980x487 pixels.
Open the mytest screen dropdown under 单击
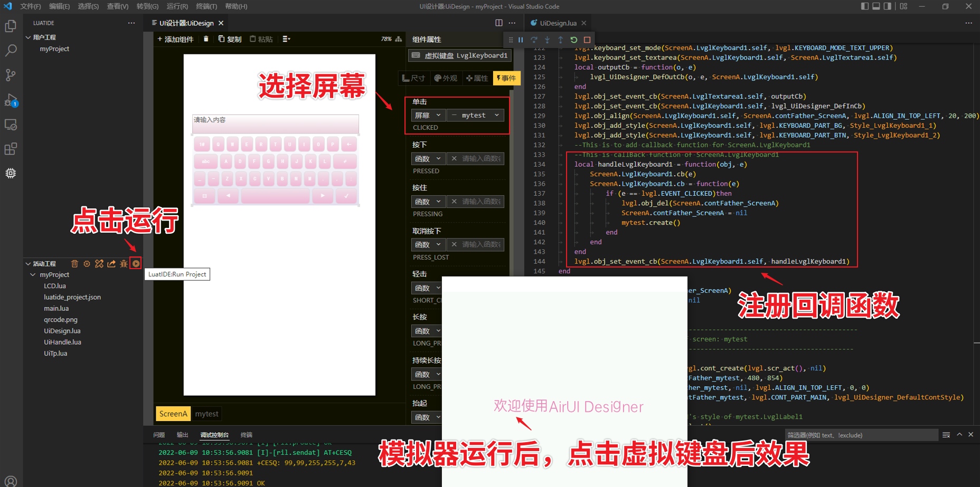[x=475, y=115]
